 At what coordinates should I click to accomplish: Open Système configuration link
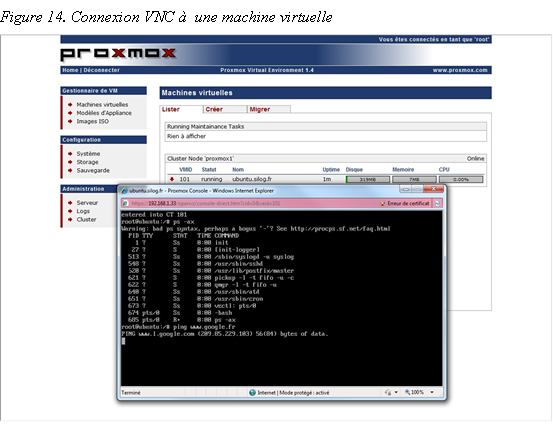(89, 154)
